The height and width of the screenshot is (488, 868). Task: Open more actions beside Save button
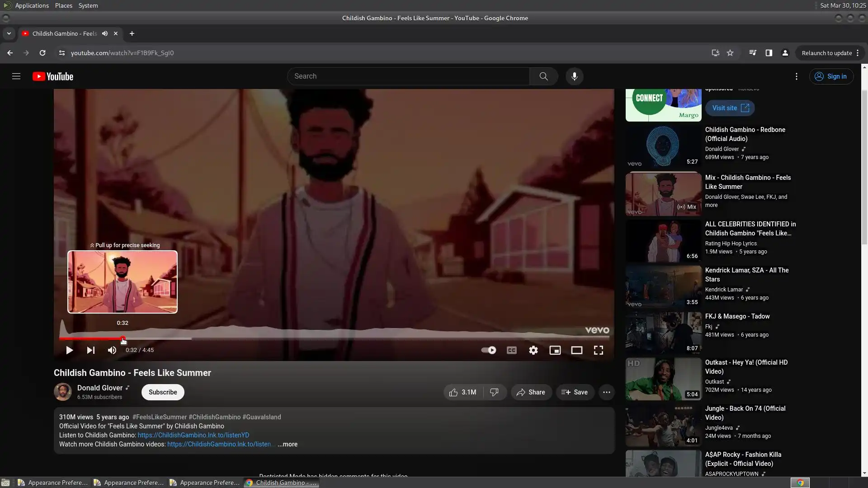tap(606, 392)
